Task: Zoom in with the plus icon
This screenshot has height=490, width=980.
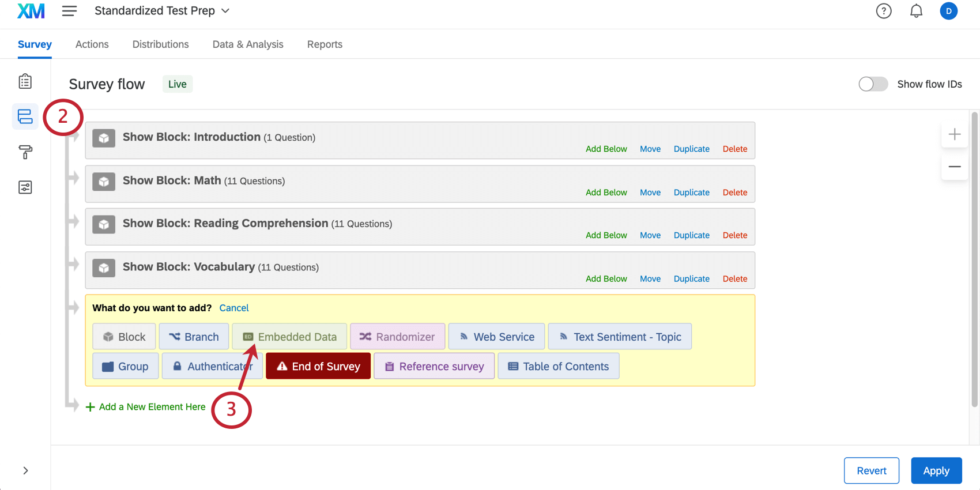Action: click(x=955, y=134)
